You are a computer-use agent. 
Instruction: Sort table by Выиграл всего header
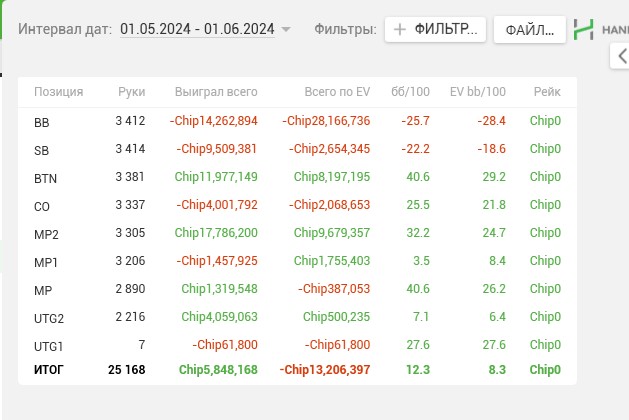tap(216, 92)
